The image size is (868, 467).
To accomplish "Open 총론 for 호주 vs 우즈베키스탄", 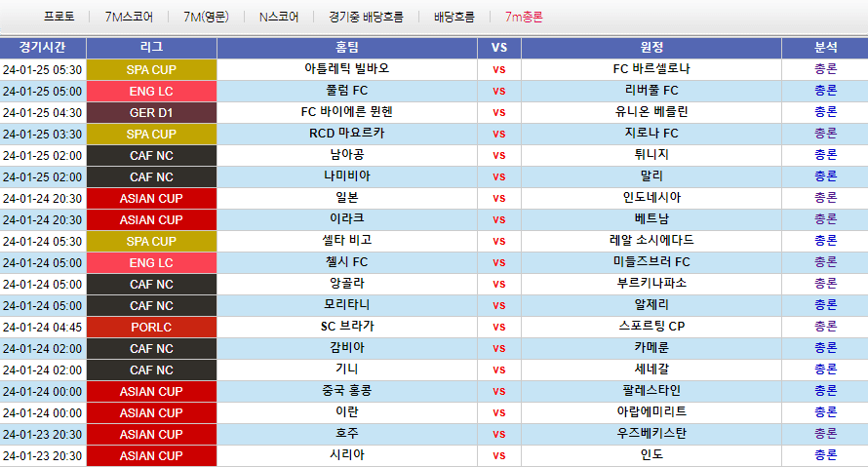I will (x=825, y=434).
